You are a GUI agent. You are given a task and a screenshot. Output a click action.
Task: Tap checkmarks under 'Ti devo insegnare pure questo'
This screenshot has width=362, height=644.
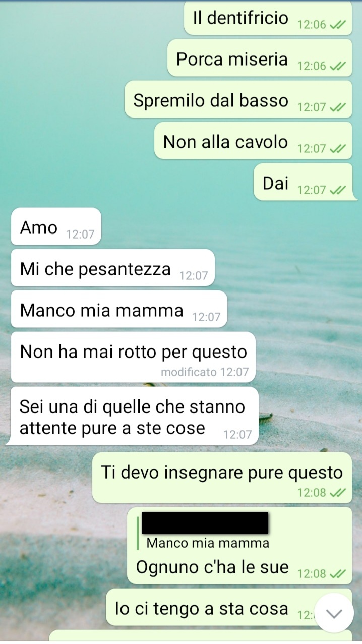click(337, 493)
